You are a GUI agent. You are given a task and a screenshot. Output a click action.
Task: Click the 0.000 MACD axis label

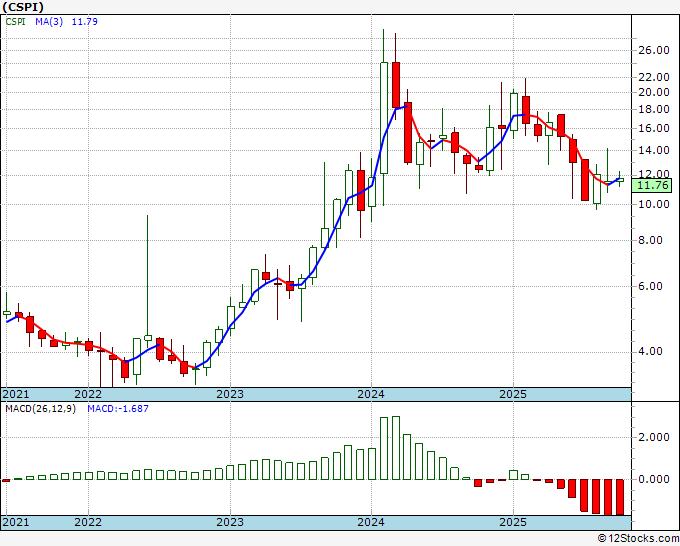coord(654,479)
